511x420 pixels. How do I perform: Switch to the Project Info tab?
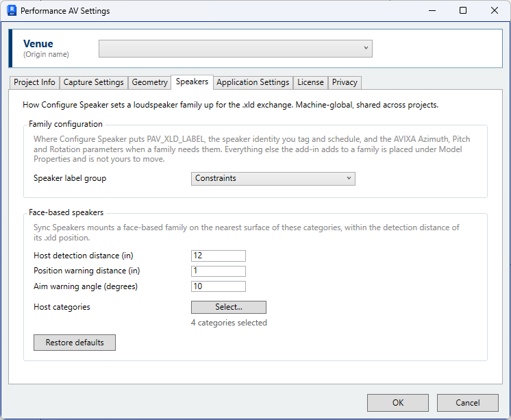[x=34, y=82]
